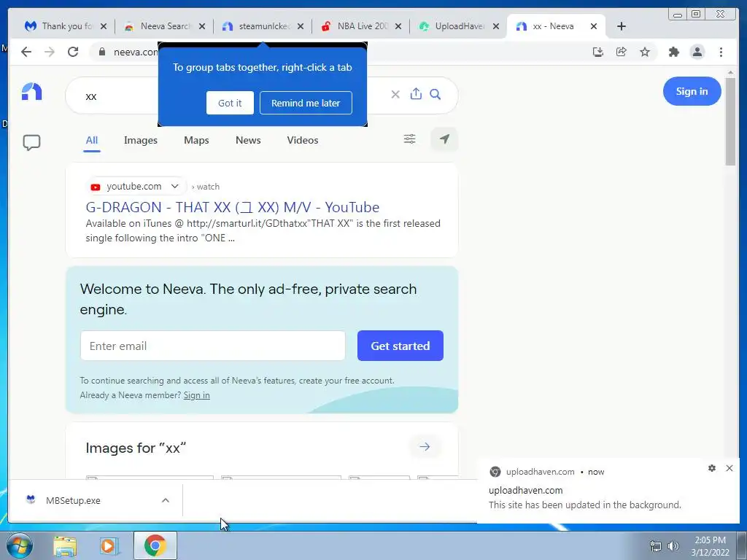Viewport: 747px width, 560px height.
Task: Open the Chrome profile avatar menu
Action: [697, 52]
